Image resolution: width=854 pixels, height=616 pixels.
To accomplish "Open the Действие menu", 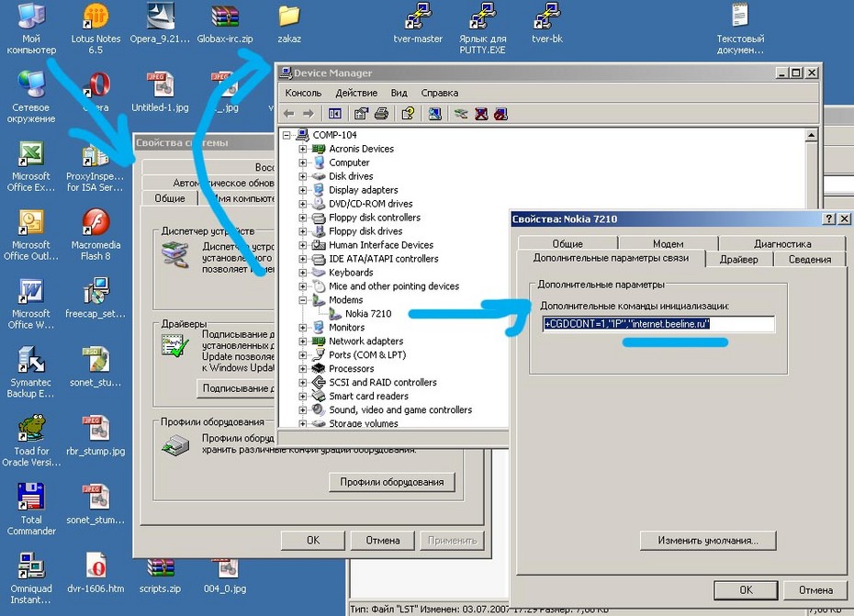I will (356, 93).
